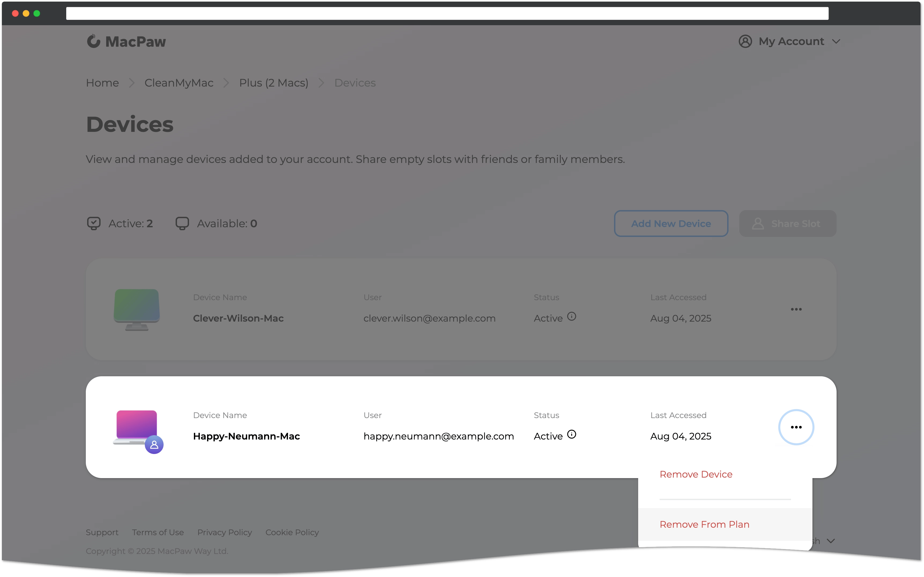Select Clever-Wilson-Mac device name
Screen dimensions: 924x577
tap(238, 318)
